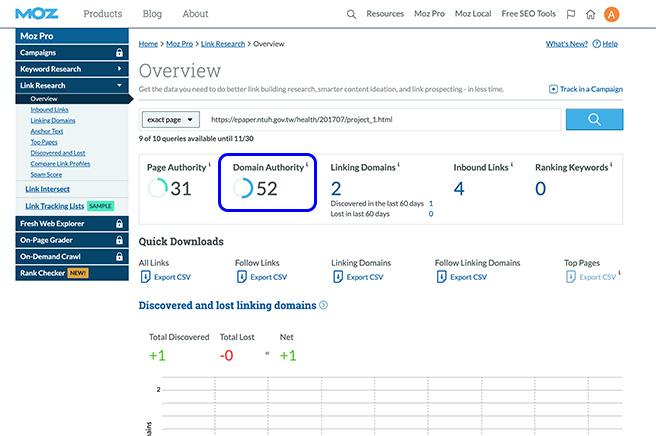Image resolution: width=656 pixels, height=436 pixels.
Task: Open the search magnifier in top navigation
Action: (351, 14)
